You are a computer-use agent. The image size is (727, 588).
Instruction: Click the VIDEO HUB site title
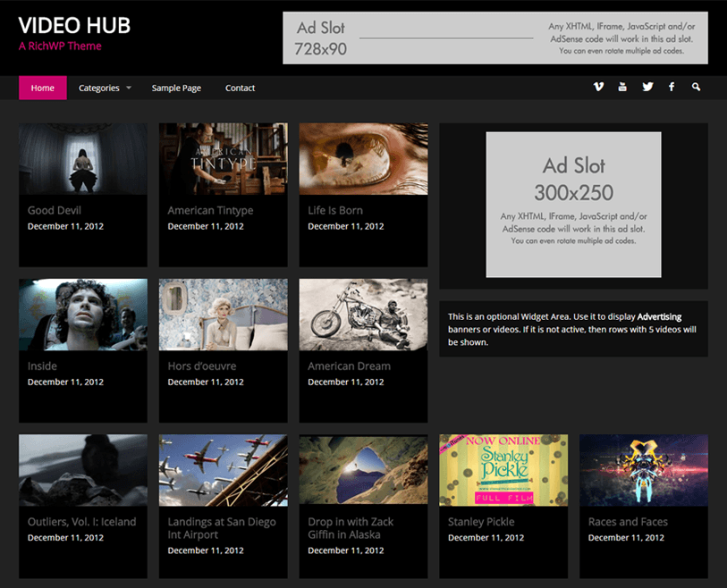coord(74,26)
